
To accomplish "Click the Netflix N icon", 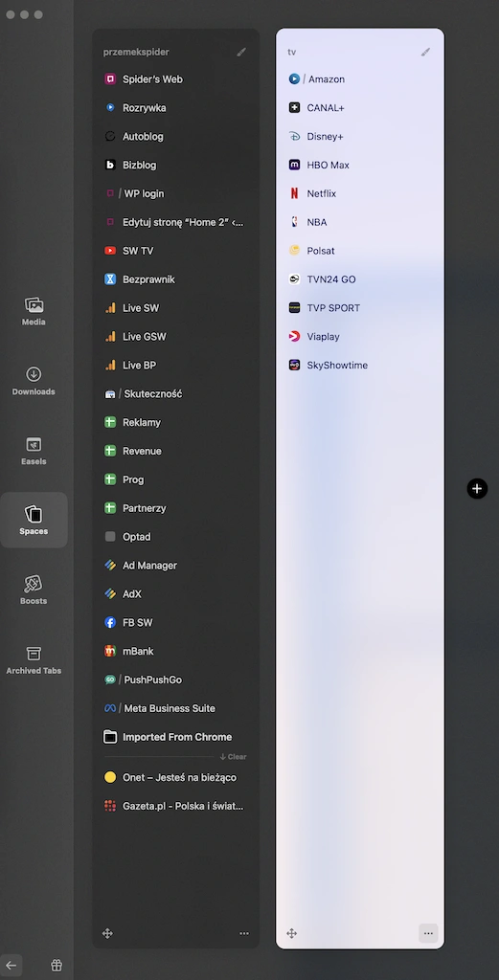I will 295,193.
